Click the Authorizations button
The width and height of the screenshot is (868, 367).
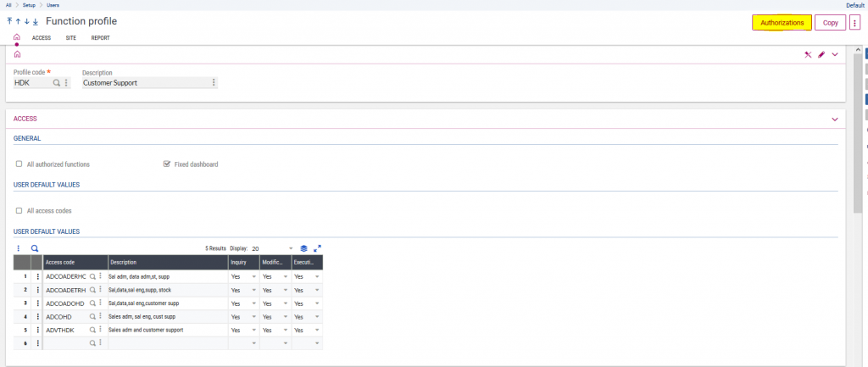(782, 23)
